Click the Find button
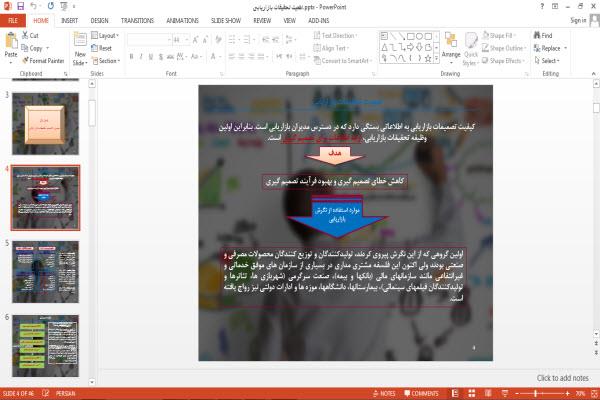 [543, 36]
